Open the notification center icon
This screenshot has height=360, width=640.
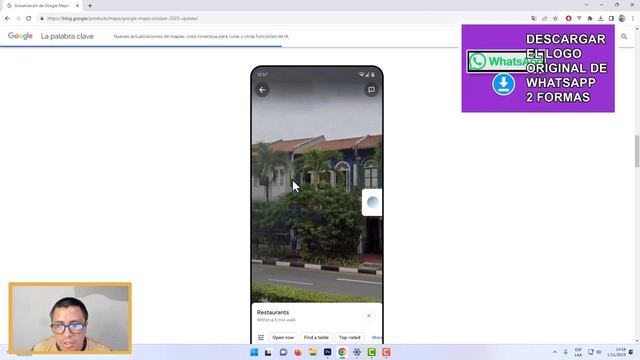tap(631, 352)
